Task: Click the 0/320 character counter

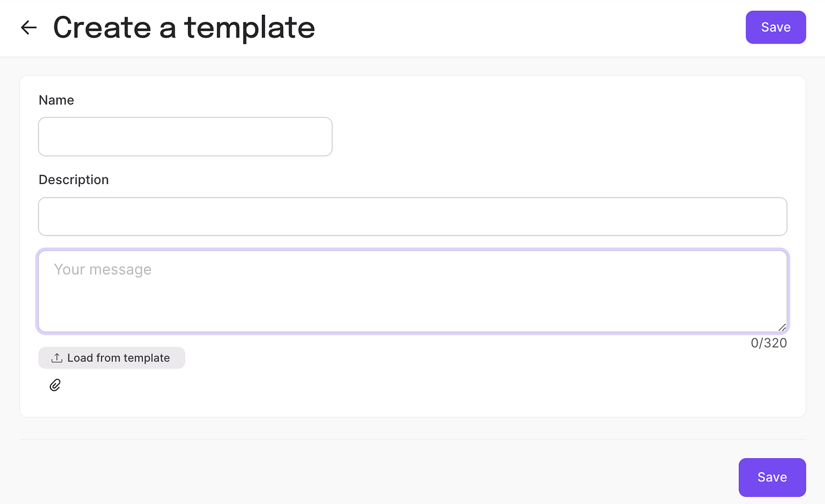Action: (x=769, y=343)
